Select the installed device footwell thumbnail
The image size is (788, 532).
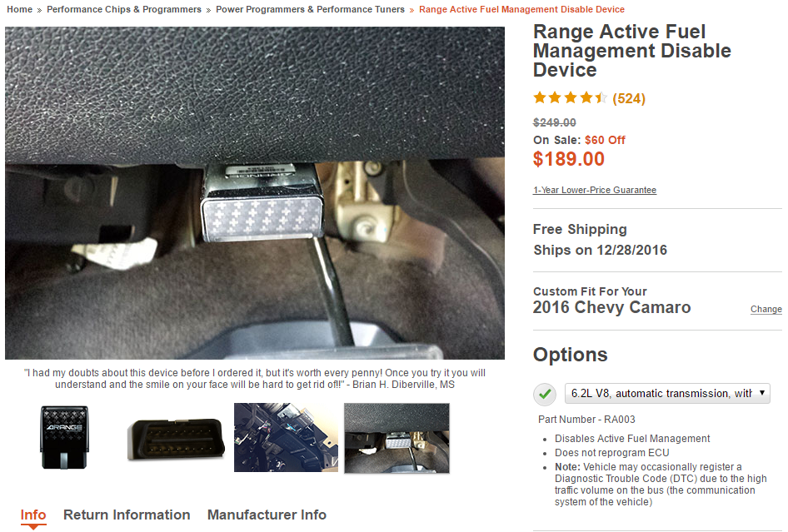click(x=397, y=438)
